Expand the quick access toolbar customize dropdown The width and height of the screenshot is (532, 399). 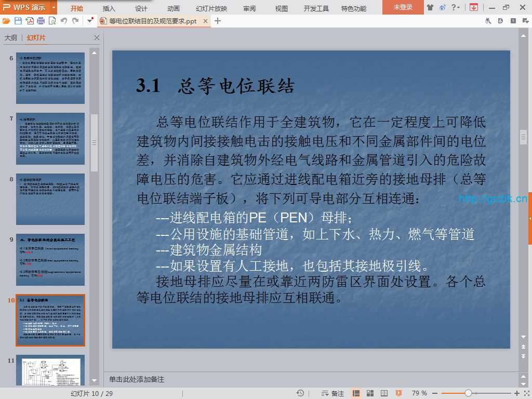pyautogui.click(x=90, y=21)
